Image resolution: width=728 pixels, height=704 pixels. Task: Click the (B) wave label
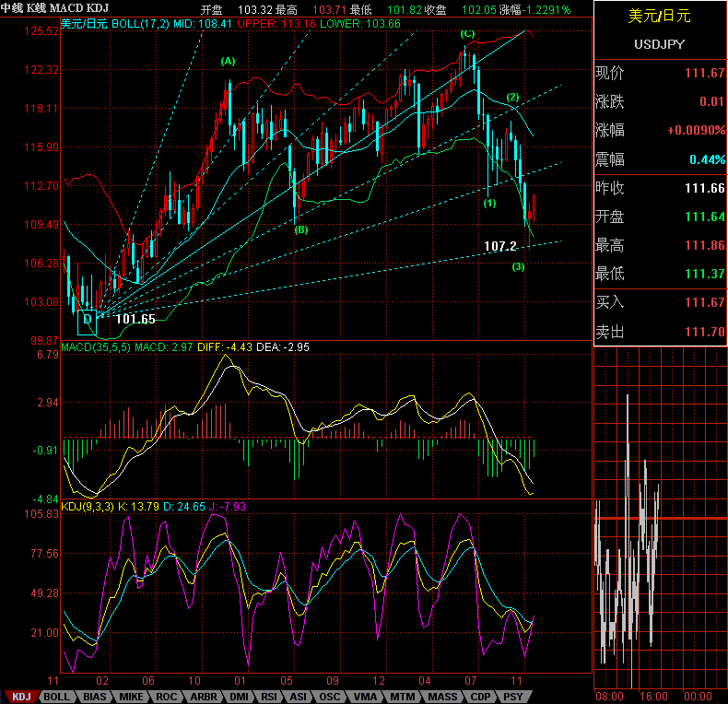click(300, 229)
